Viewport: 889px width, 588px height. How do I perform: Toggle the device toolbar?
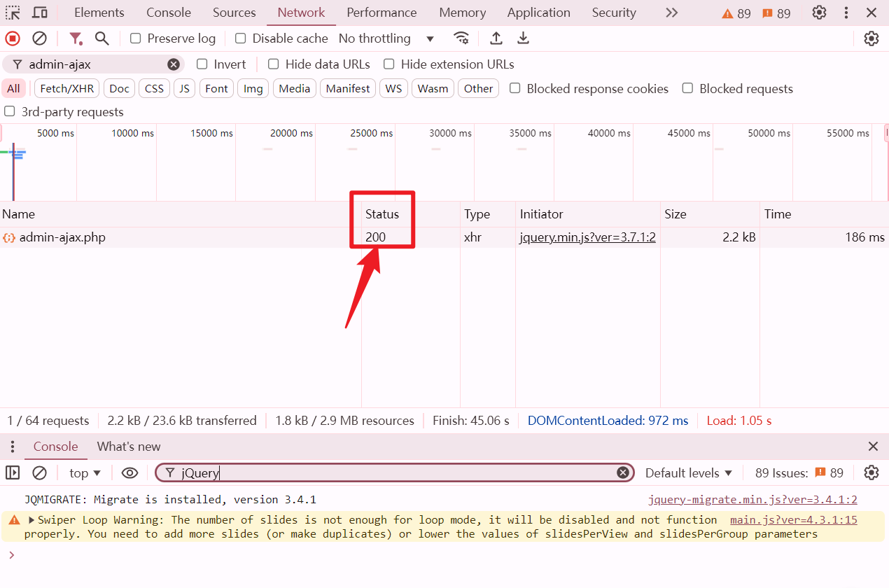pos(38,12)
